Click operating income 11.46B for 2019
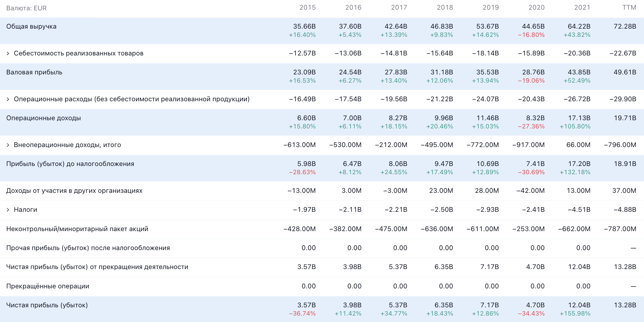Viewport: 644px width, 322px height. click(488, 118)
